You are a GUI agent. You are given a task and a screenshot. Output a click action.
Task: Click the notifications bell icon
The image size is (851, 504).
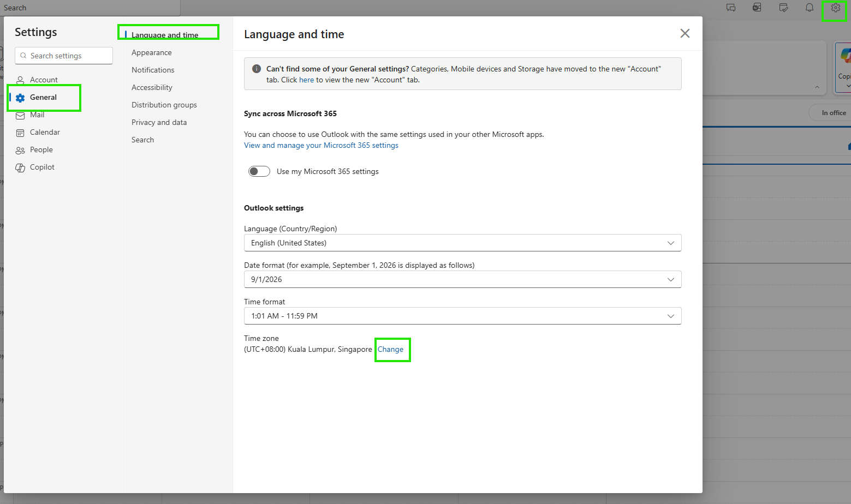point(810,8)
